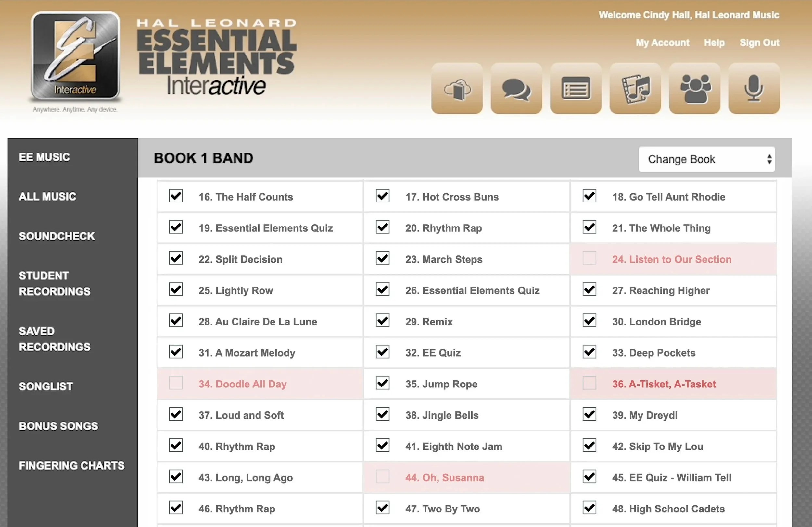
Task: Uncheck 48. High School Cadets checkbox
Action: coord(589,508)
